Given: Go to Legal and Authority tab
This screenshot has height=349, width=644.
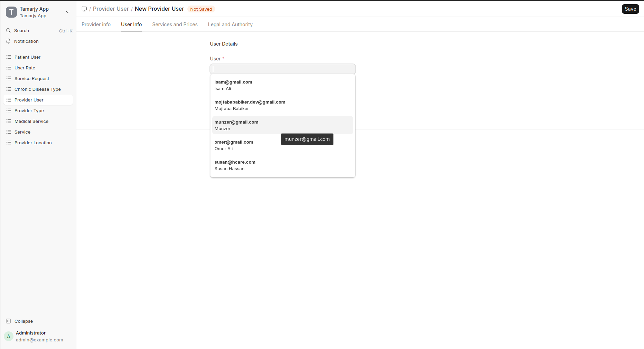Looking at the screenshot, I should point(230,25).
